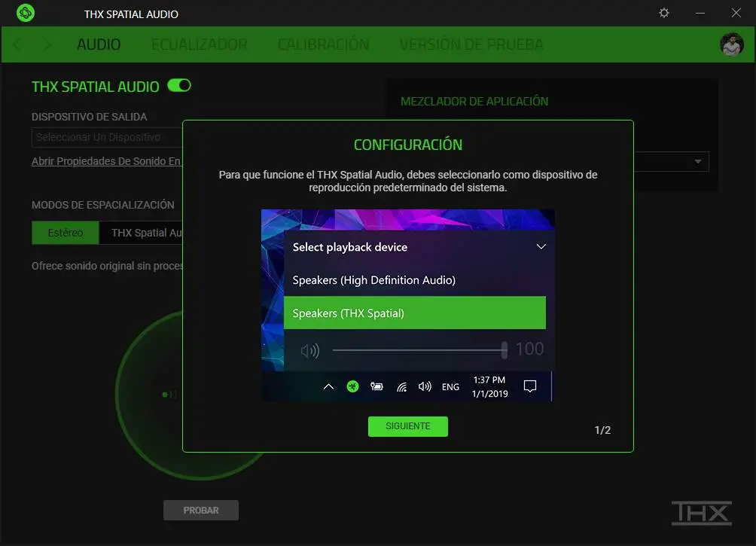Open the output device dropdown

click(107, 138)
